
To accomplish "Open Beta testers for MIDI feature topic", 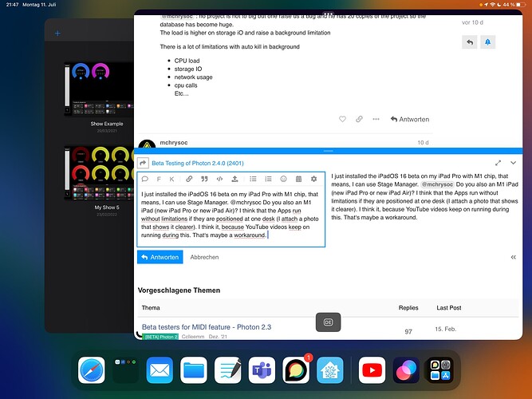I will 207,327.
